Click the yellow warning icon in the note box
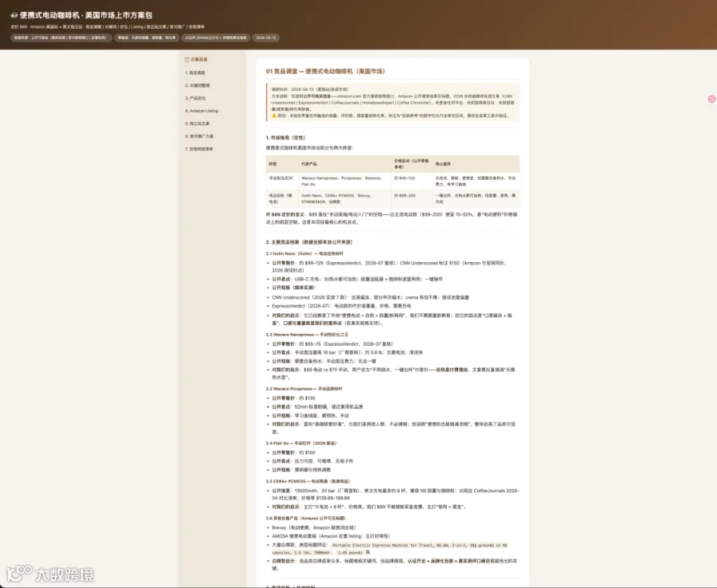The width and height of the screenshot is (717, 588). tap(274, 116)
